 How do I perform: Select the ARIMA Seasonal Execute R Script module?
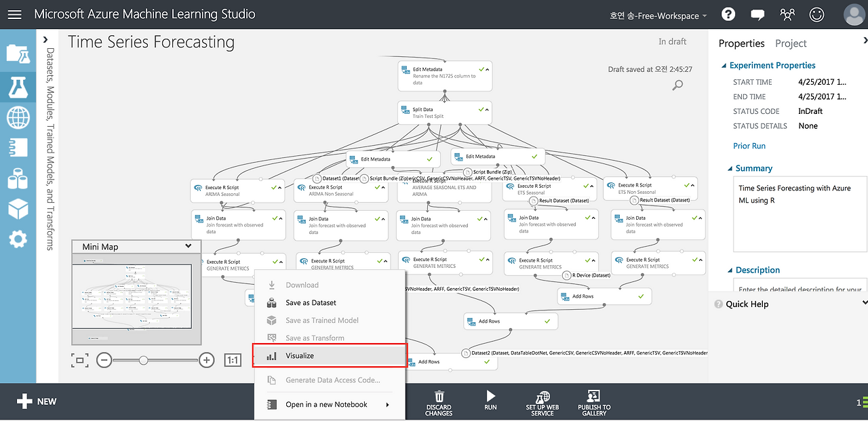(237, 191)
